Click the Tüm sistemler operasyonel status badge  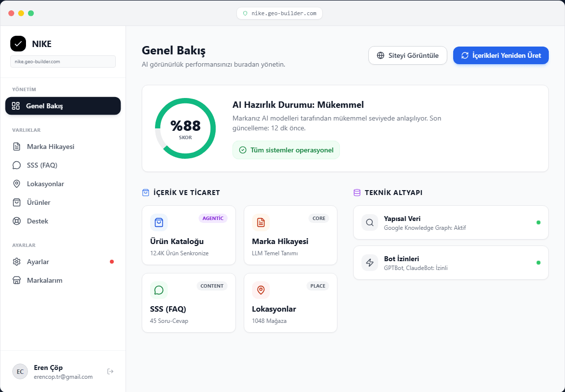pos(286,150)
